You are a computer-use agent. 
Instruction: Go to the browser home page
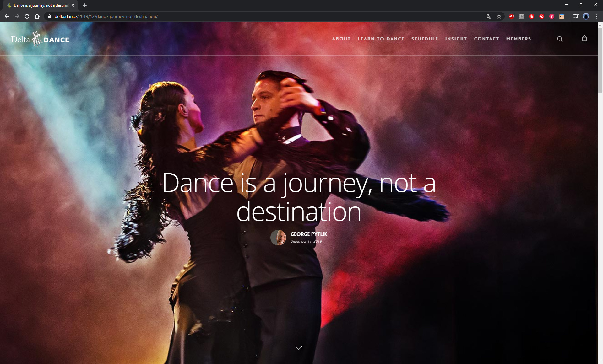click(x=37, y=16)
